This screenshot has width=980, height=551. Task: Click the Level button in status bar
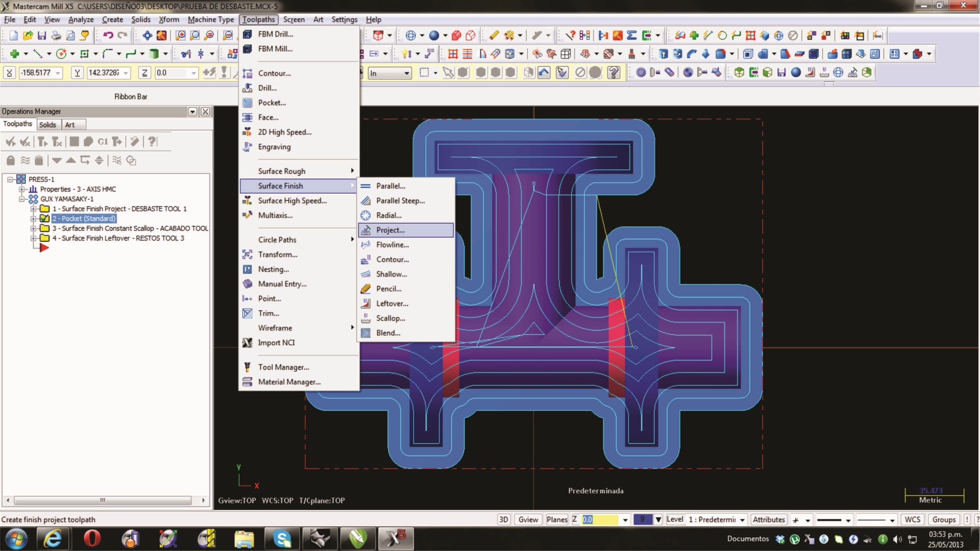675,519
